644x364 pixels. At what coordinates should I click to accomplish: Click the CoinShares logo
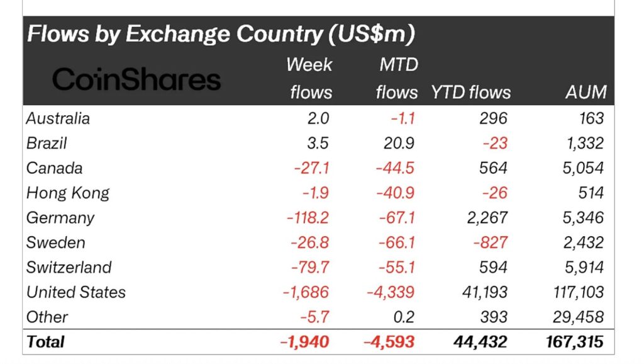coord(136,80)
